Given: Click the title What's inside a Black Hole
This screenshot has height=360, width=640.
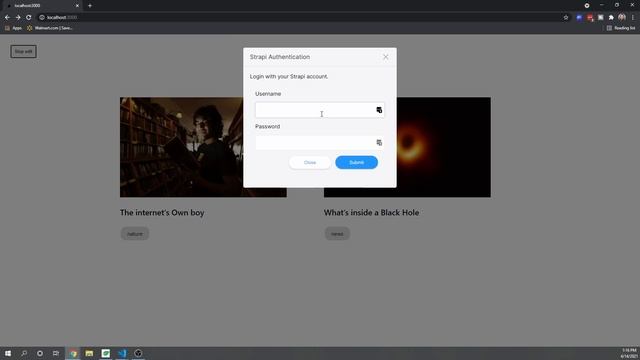Looking at the screenshot, I should 371,213.
